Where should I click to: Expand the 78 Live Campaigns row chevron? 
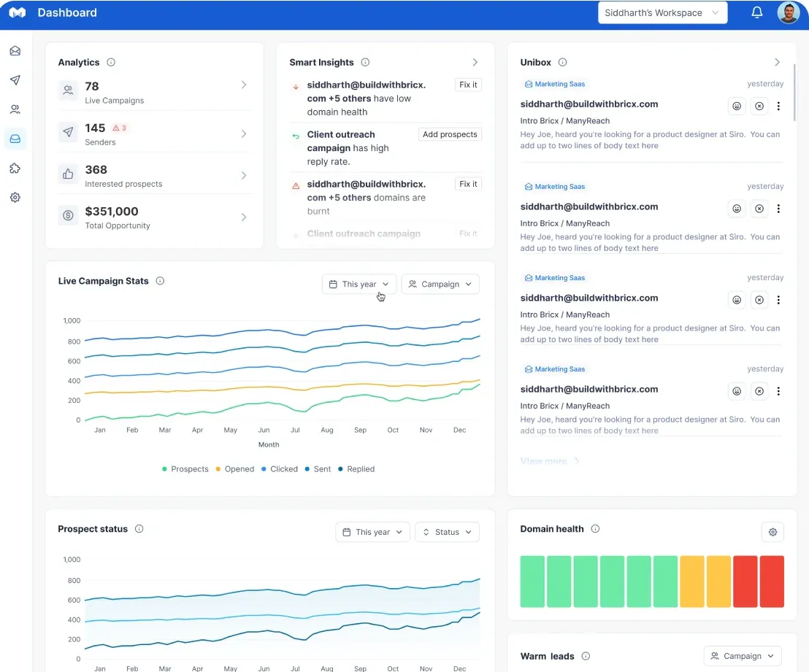click(244, 85)
